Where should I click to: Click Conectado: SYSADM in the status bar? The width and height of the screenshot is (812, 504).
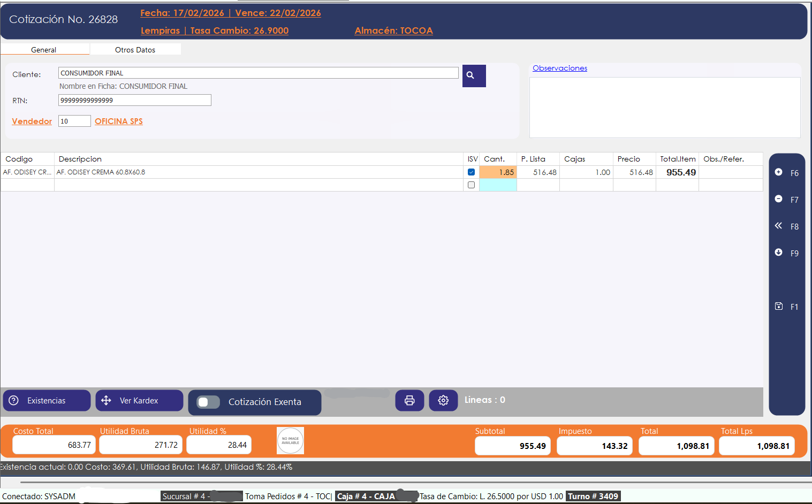(39, 497)
